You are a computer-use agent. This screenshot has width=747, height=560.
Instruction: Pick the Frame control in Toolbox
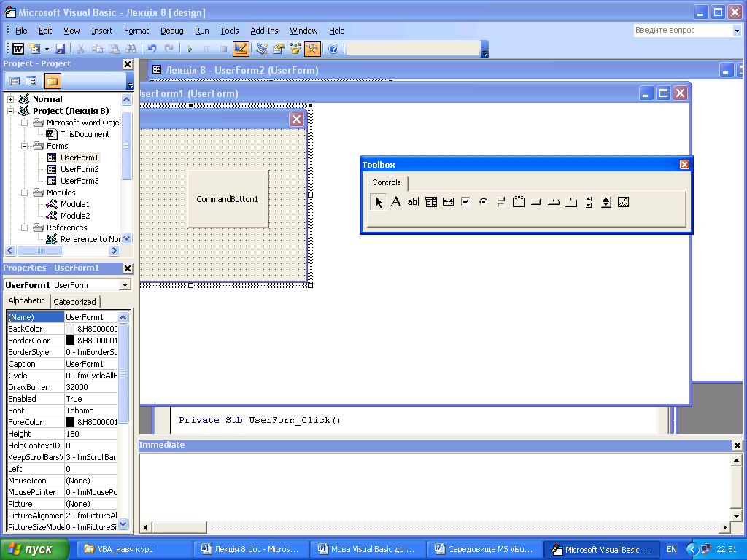pyautogui.click(x=519, y=202)
